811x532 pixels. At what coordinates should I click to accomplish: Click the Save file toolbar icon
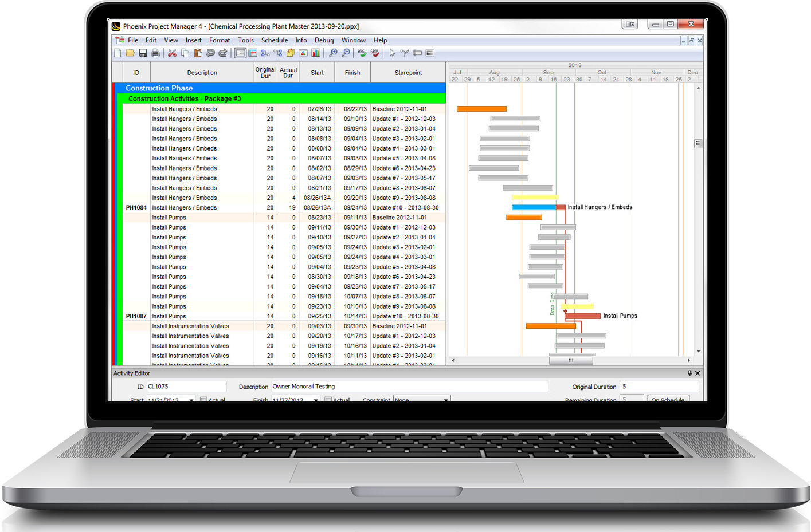click(x=143, y=53)
